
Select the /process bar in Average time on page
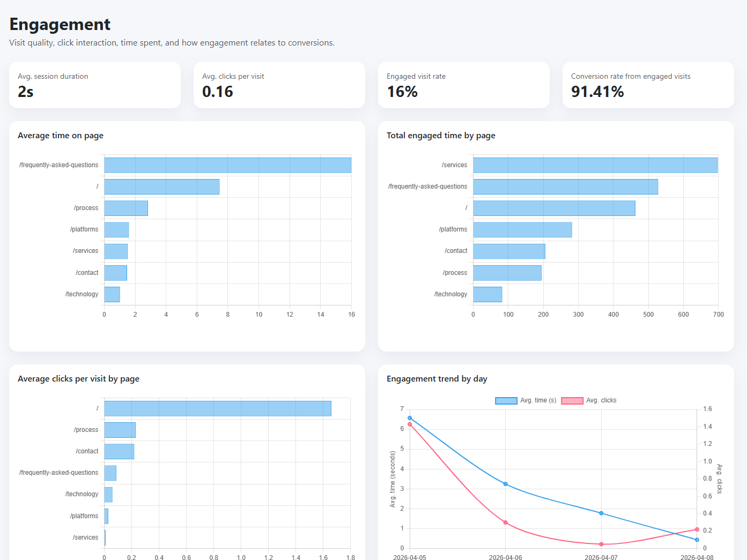(x=126, y=208)
